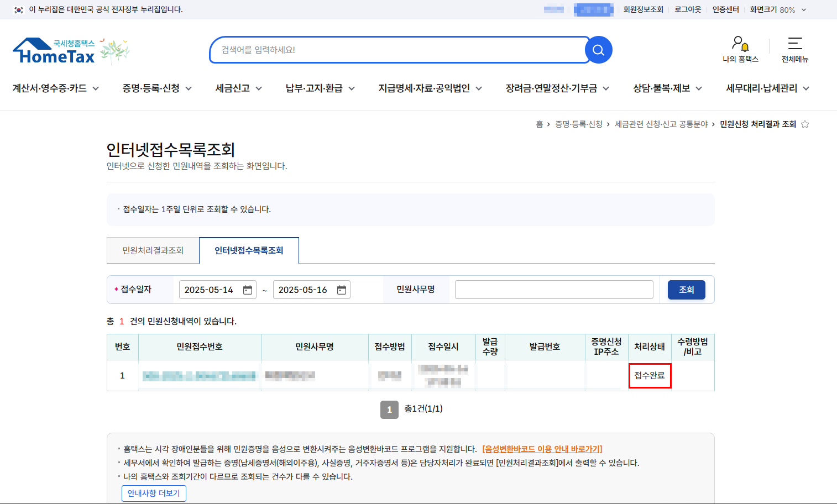
Task: Open calendar for end date 2025-05-16
Action: point(342,290)
